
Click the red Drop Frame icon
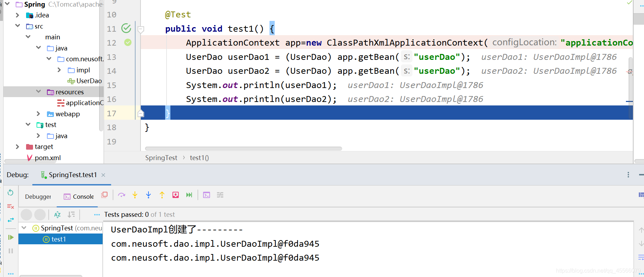pyautogui.click(x=176, y=195)
